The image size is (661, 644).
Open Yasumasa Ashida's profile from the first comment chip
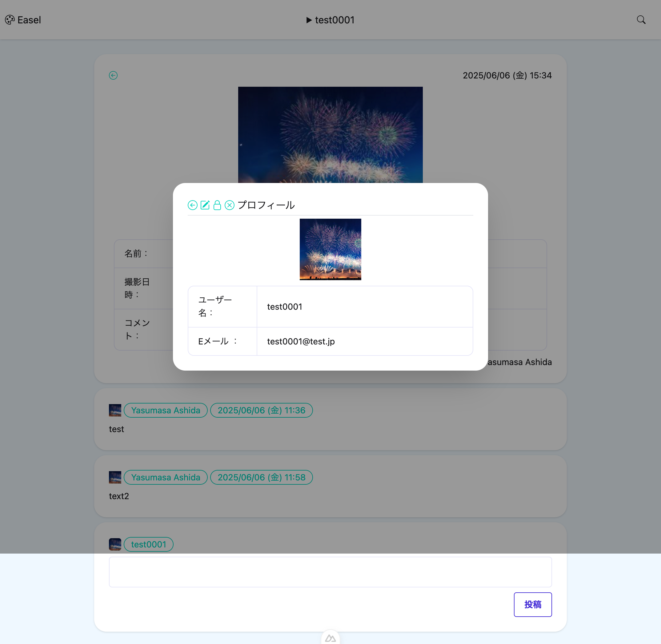(166, 410)
